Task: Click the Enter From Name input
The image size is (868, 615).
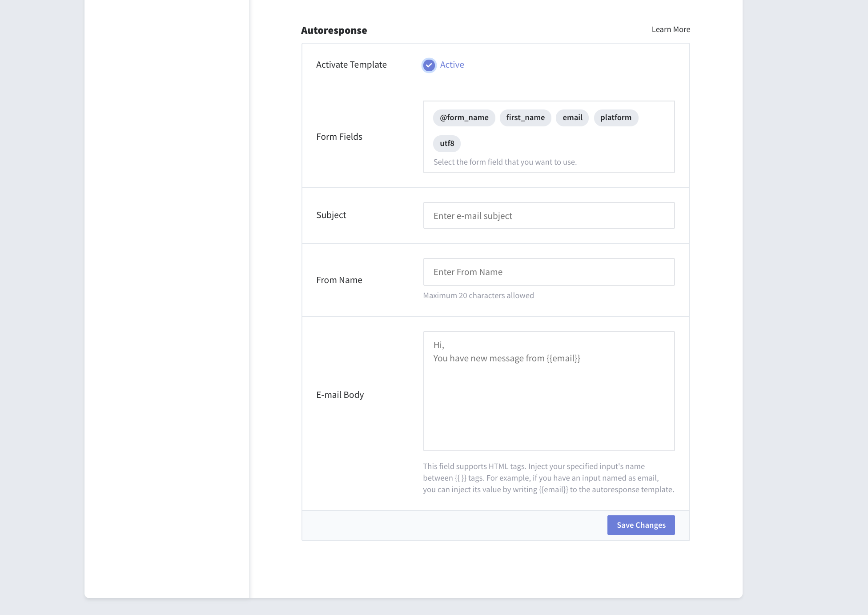Action: 549,272
